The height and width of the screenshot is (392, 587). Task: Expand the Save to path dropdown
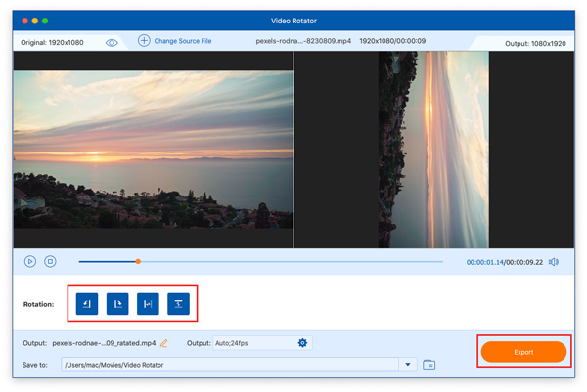click(x=408, y=365)
